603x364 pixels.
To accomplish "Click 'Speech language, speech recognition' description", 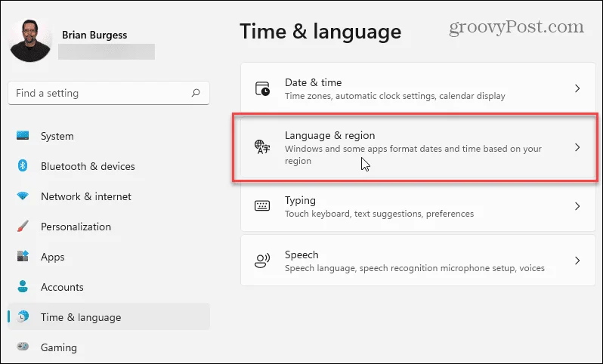I will [x=415, y=268].
